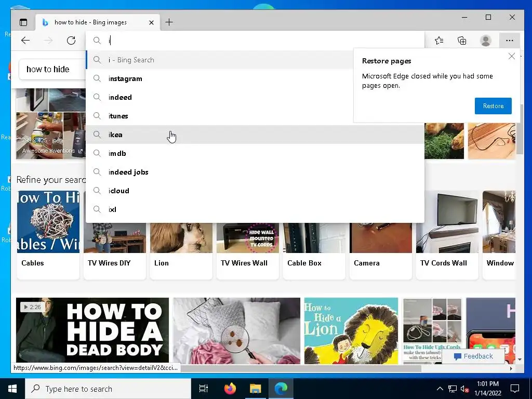Image resolution: width=532 pixels, height=399 pixels.
Task: Open the Cables refinement card
Action: pos(48,235)
